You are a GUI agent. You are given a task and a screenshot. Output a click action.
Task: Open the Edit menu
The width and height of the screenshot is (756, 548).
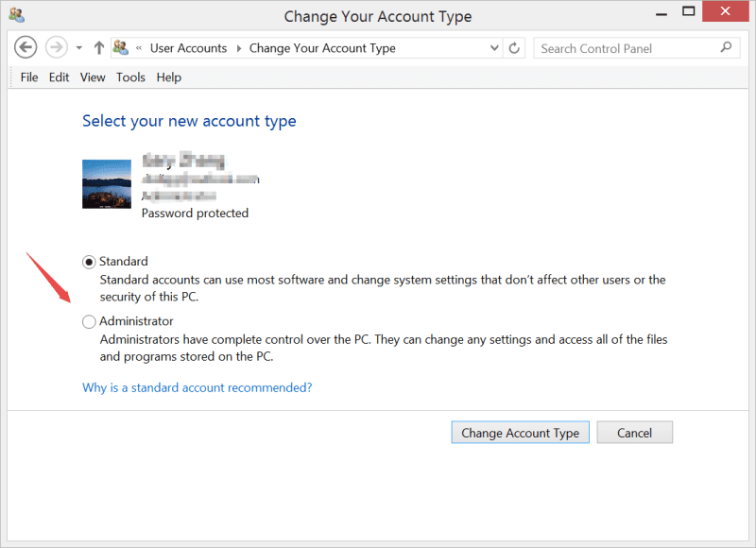59,77
